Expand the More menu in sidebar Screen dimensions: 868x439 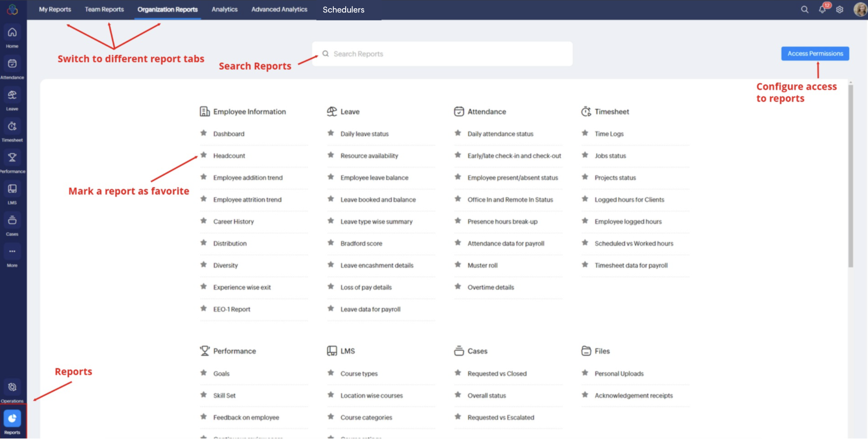(x=12, y=252)
